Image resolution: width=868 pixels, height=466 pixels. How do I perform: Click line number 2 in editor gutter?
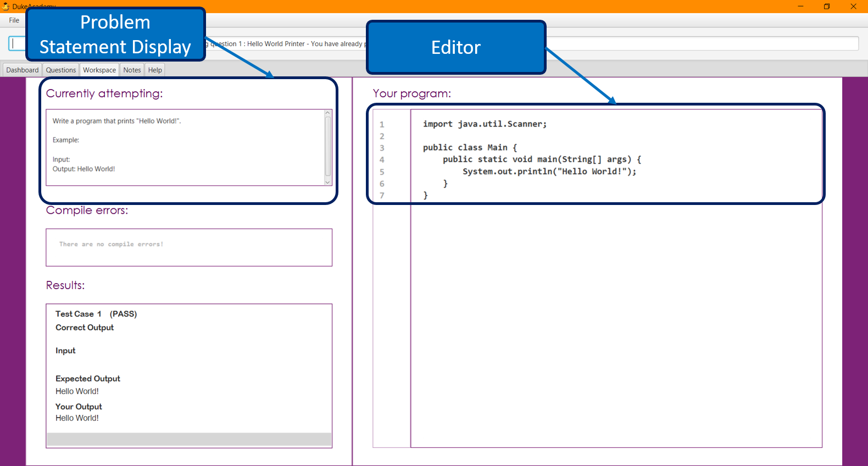click(x=382, y=136)
